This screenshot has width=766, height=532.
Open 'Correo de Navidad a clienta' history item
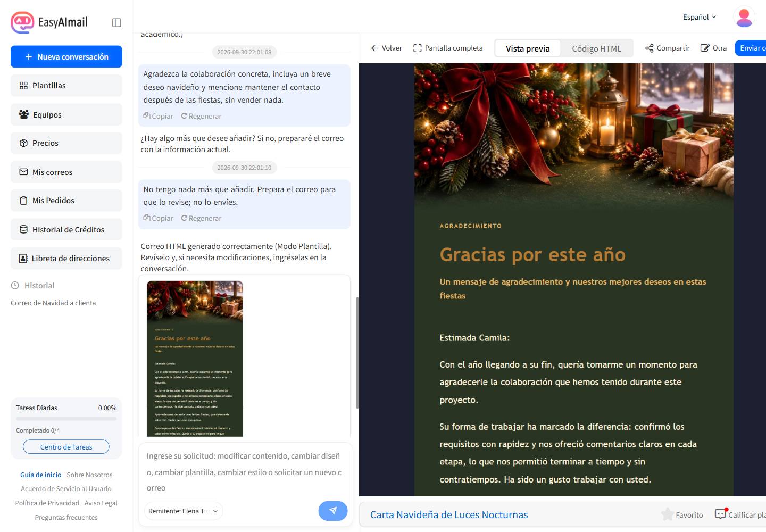53,303
